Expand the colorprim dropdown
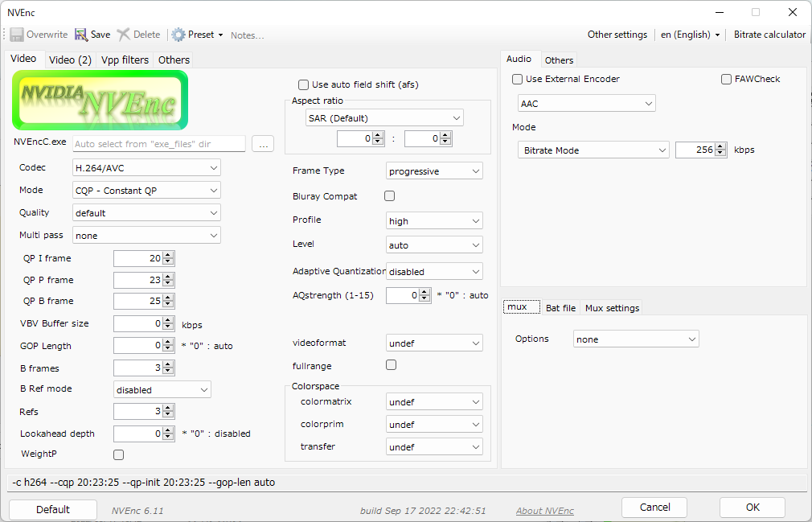The image size is (812, 522). point(434,424)
